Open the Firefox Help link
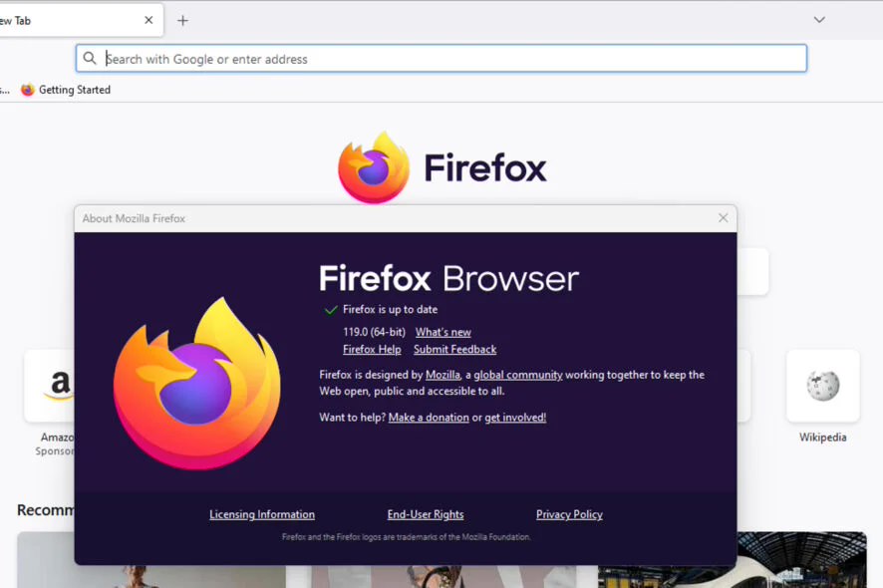Image resolution: width=883 pixels, height=588 pixels. 372,349
